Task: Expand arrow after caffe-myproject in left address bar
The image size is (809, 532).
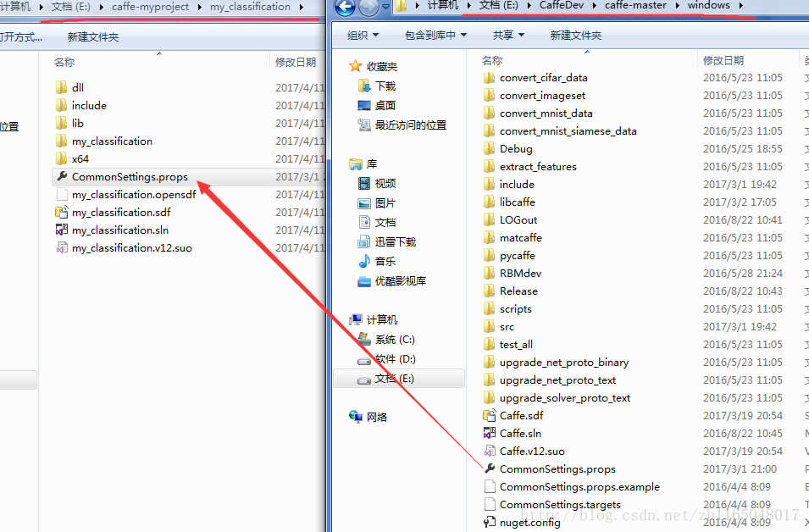Action: click(200, 7)
